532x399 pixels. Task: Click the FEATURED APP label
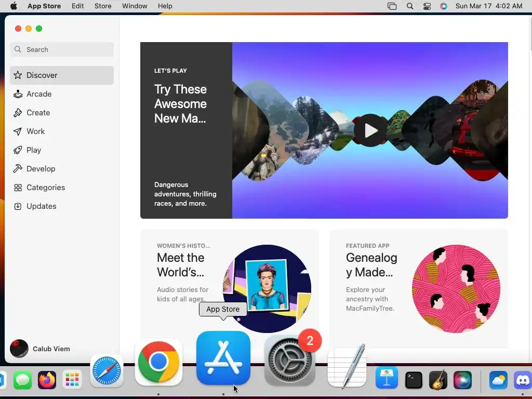[367, 246]
